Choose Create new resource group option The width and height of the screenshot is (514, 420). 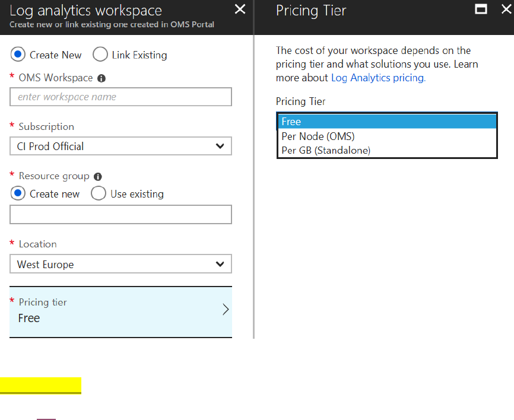click(18, 193)
